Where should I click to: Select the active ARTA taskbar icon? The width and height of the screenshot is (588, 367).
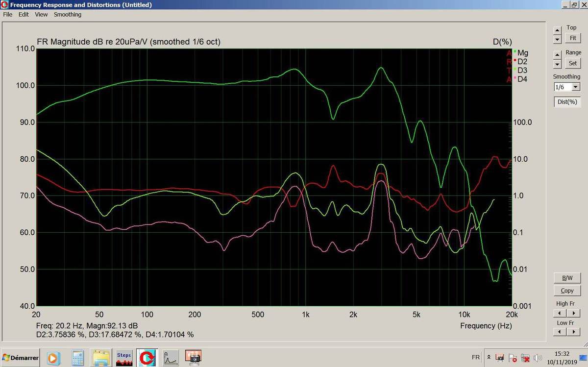[147, 358]
